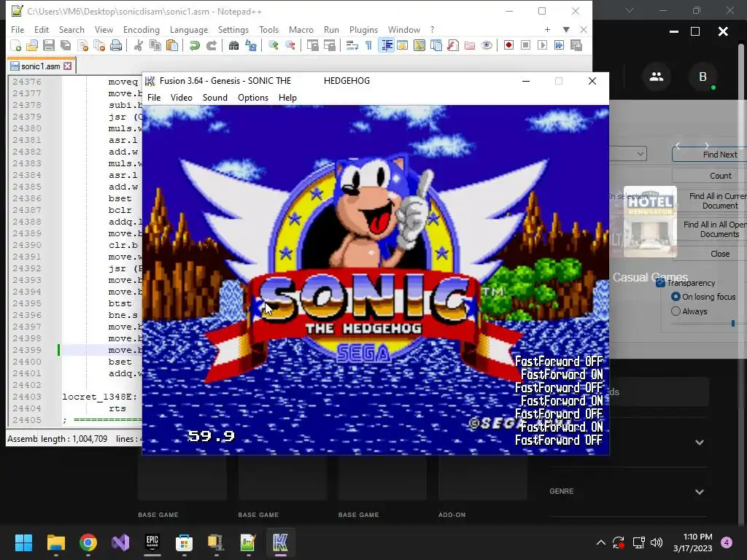Open Epic Games friends icon

(657, 76)
